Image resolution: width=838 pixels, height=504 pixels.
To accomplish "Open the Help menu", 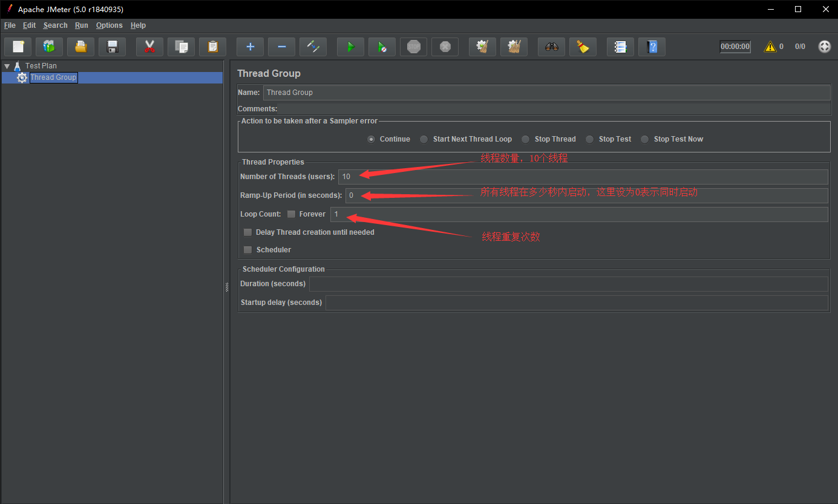I will click(139, 25).
